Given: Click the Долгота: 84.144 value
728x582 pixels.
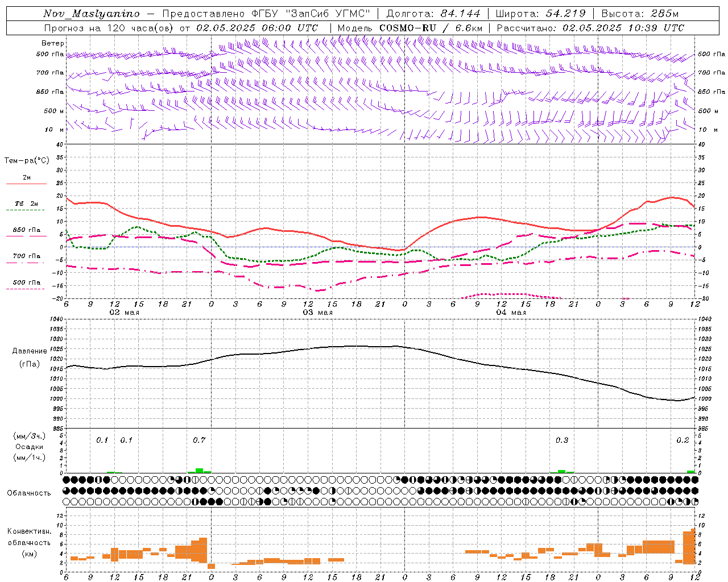Looking at the screenshot, I should click(x=433, y=14).
